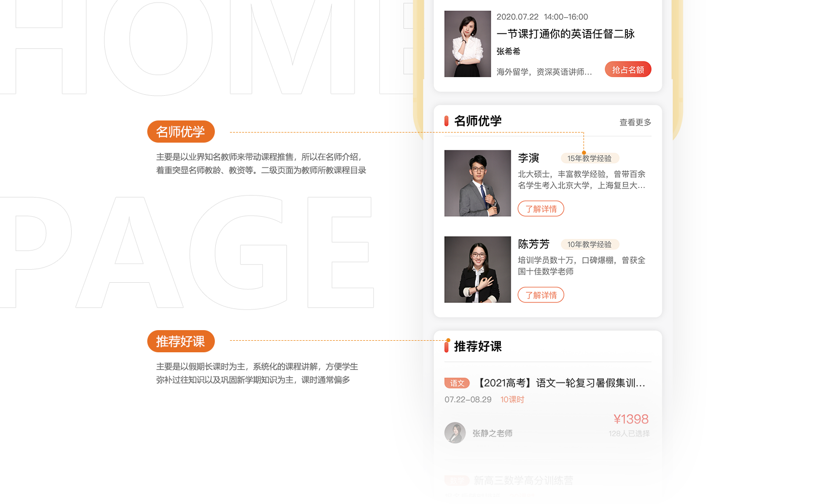
Task: Click the 语文 subject tag
Action: click(x=457, y=383)
